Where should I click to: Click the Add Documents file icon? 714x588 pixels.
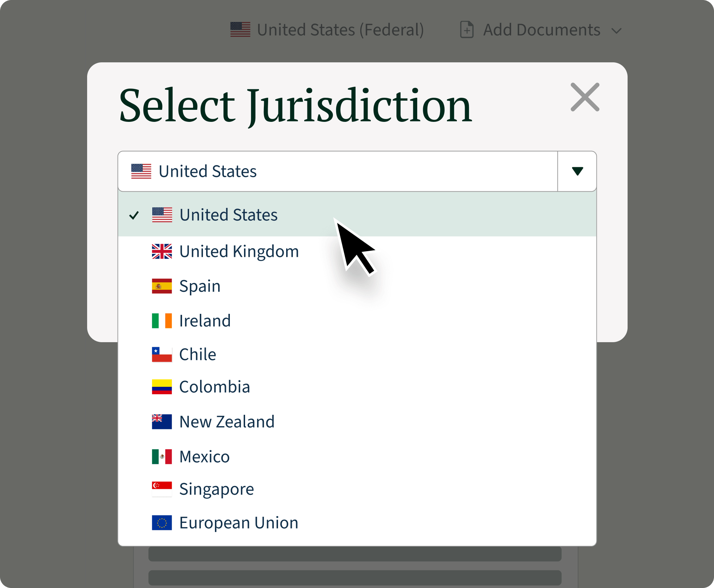(x=467, y=30)
